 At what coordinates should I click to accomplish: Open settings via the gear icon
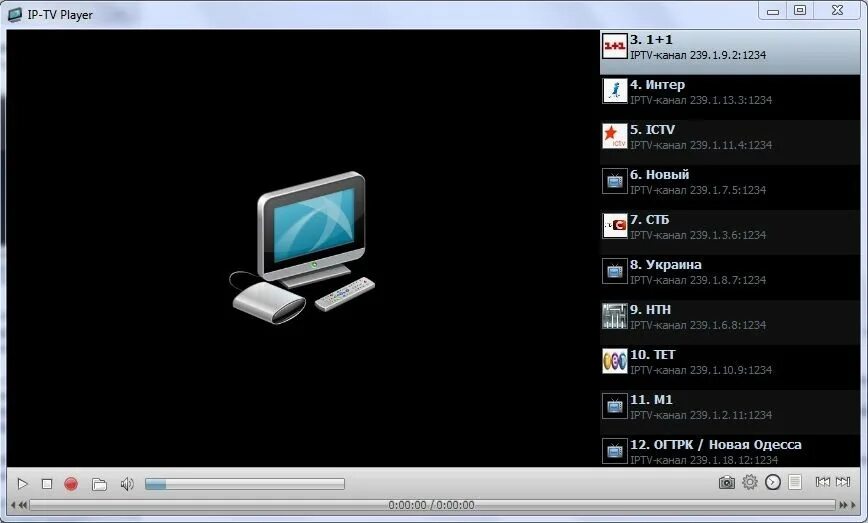[x=750, y=482]
